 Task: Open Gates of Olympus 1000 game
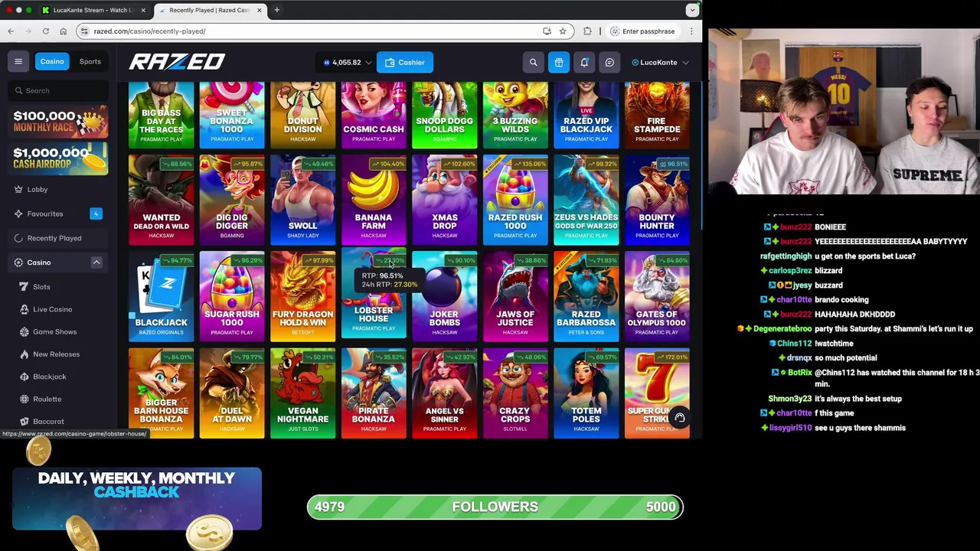[657, 297]
